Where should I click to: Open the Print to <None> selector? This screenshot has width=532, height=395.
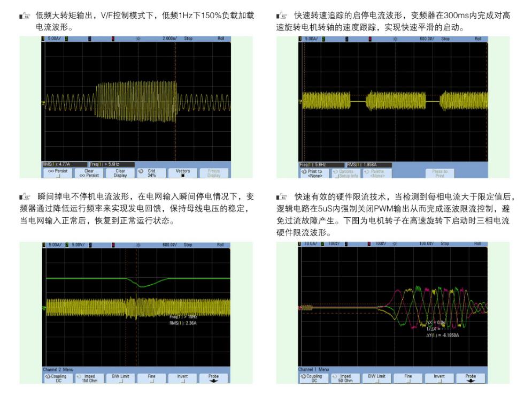coord(314,173)
